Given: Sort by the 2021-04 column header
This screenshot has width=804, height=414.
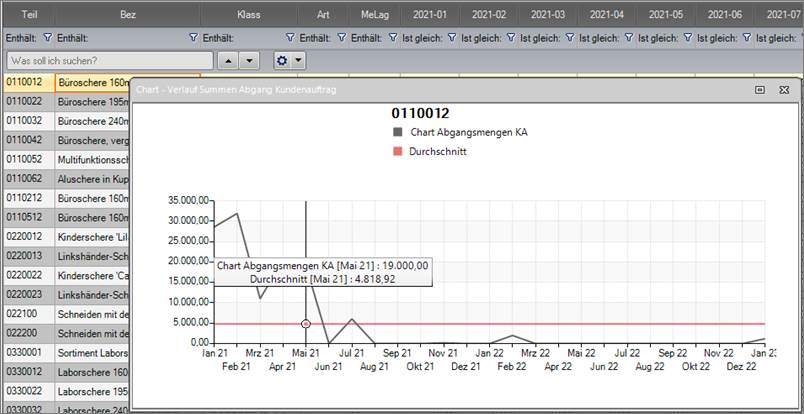Looking at the screenshot, I should coord(607,14).
